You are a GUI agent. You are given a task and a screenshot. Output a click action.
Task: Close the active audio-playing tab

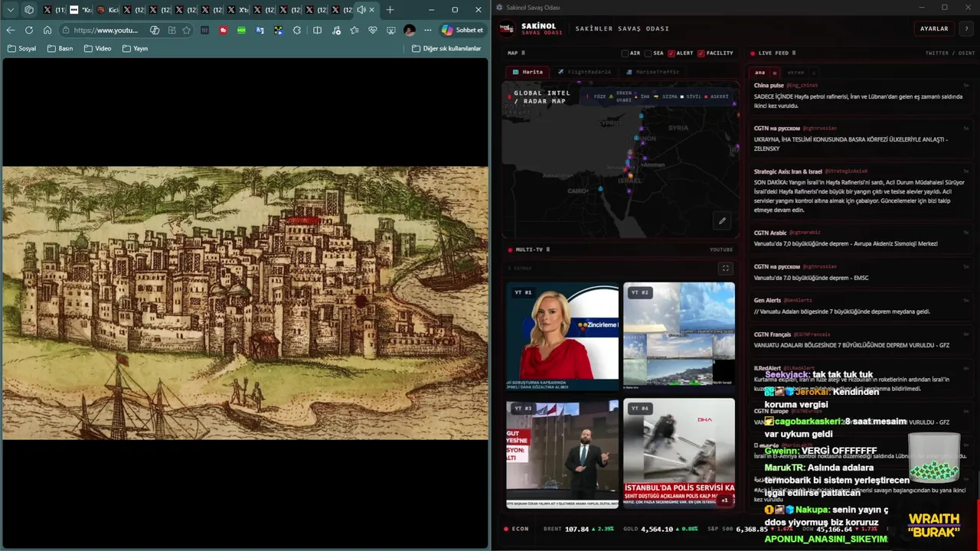pos(372,10)
